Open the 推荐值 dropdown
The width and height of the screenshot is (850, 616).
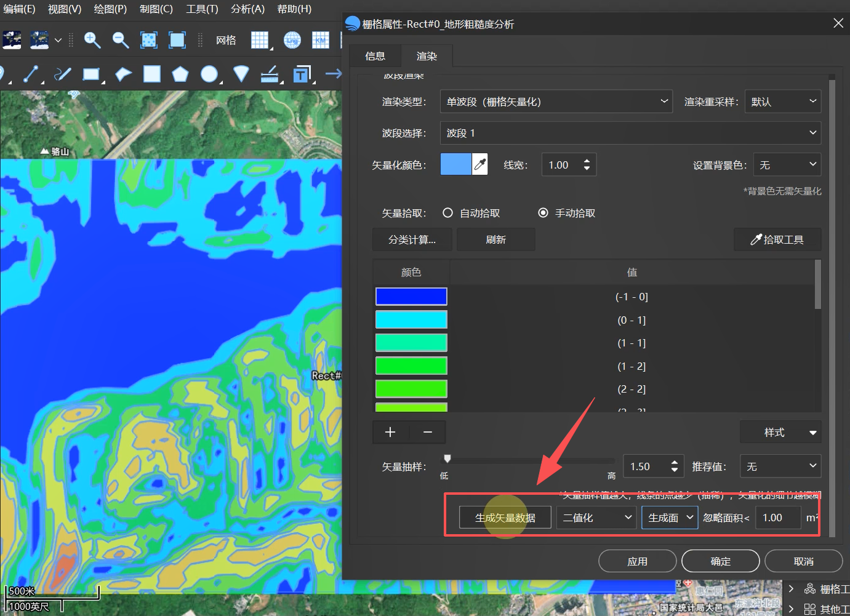click(x=780, y=466)
